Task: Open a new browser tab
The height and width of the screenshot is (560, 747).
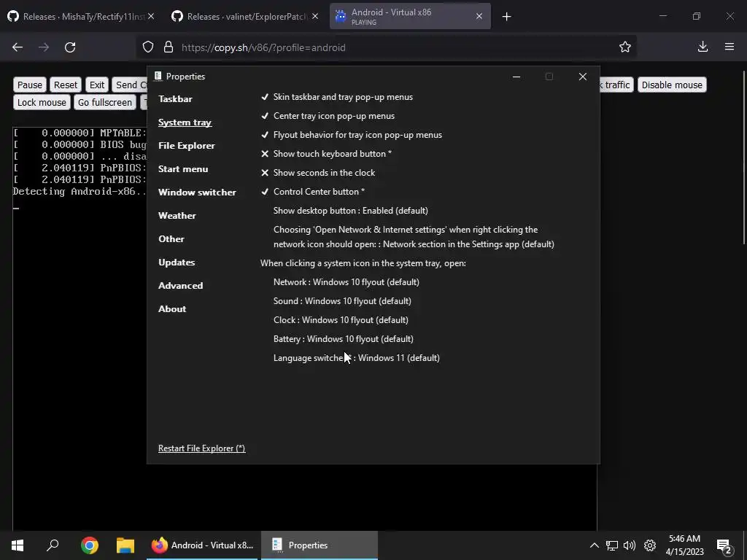Action: coord(506,17)
